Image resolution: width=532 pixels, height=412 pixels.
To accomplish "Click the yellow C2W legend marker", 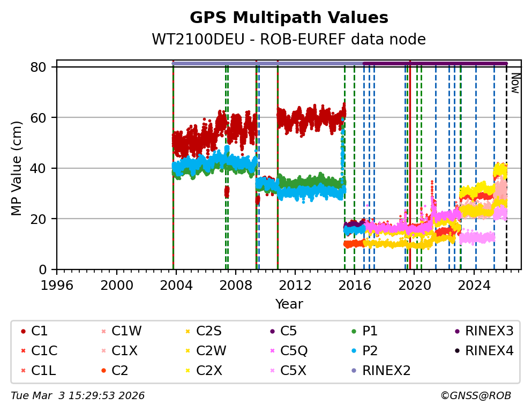I will [x=188, y=351].
